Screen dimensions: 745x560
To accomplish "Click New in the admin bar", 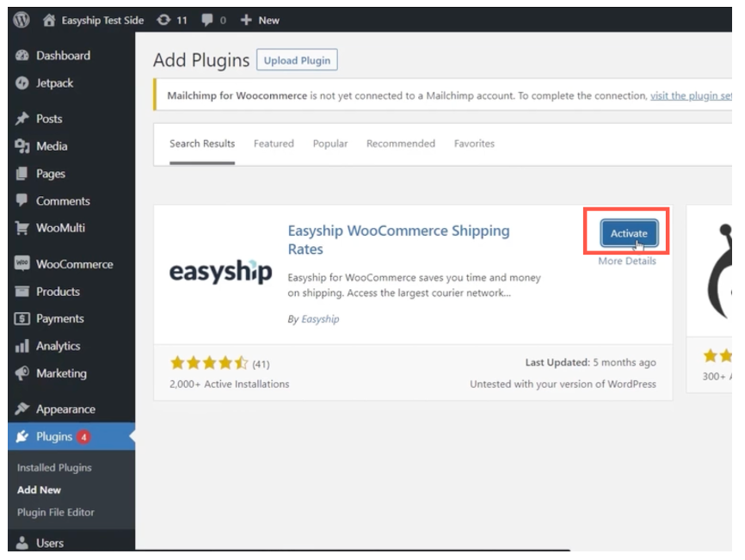I will click(x=268, y=20).
